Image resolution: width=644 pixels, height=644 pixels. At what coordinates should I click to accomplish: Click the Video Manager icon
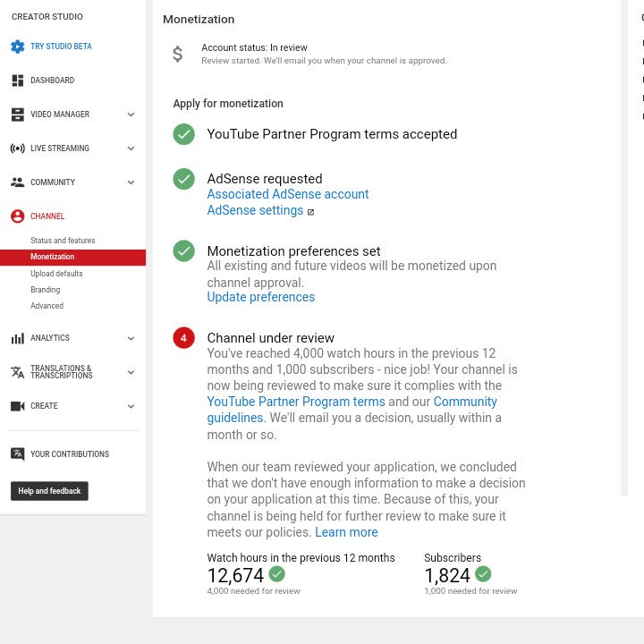coord(17,114)
